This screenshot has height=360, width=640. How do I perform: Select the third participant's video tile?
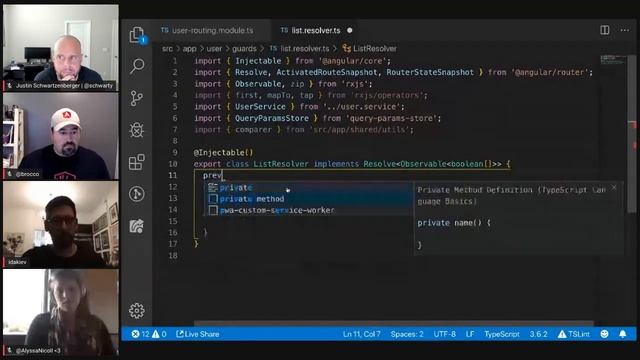click(x=61, y=224)
